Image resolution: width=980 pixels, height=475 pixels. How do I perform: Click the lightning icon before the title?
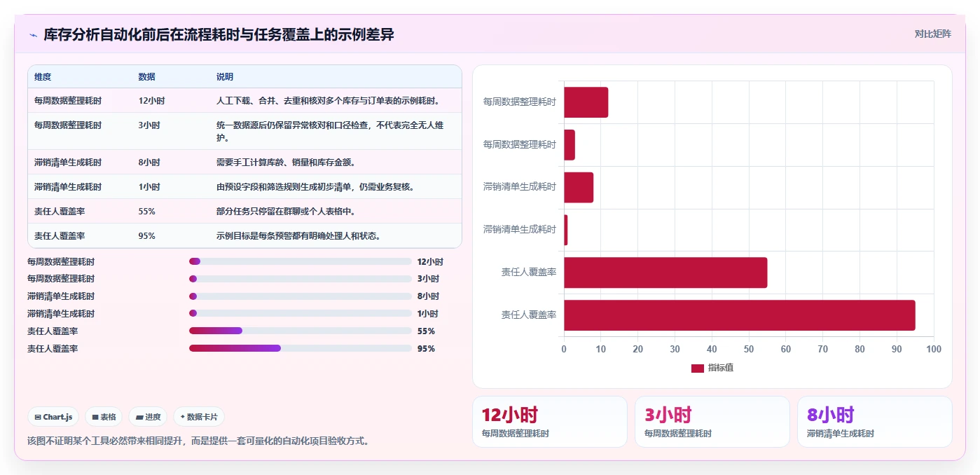(x=33, y=35)
